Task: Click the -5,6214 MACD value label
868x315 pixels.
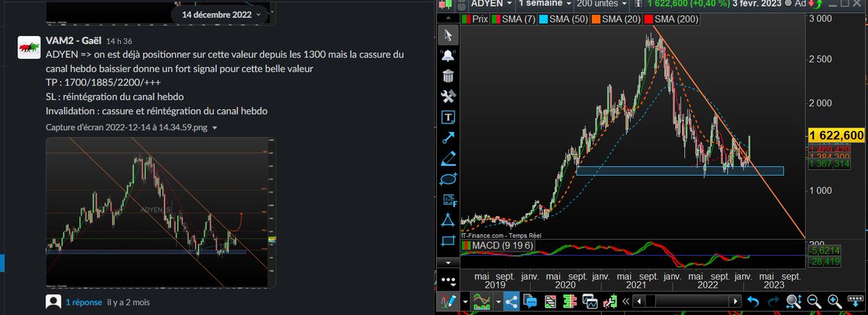Action: [x=825, y=249]
